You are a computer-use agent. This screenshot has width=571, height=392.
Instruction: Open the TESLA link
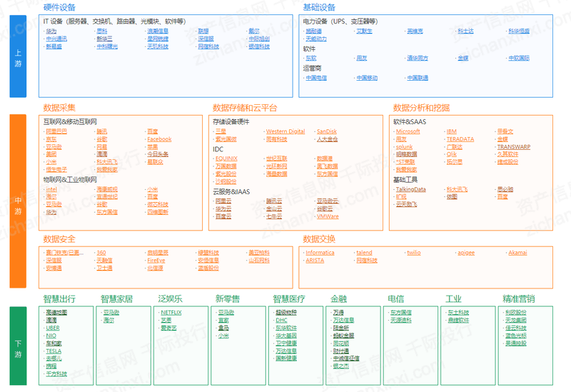(x=54, y=351)
